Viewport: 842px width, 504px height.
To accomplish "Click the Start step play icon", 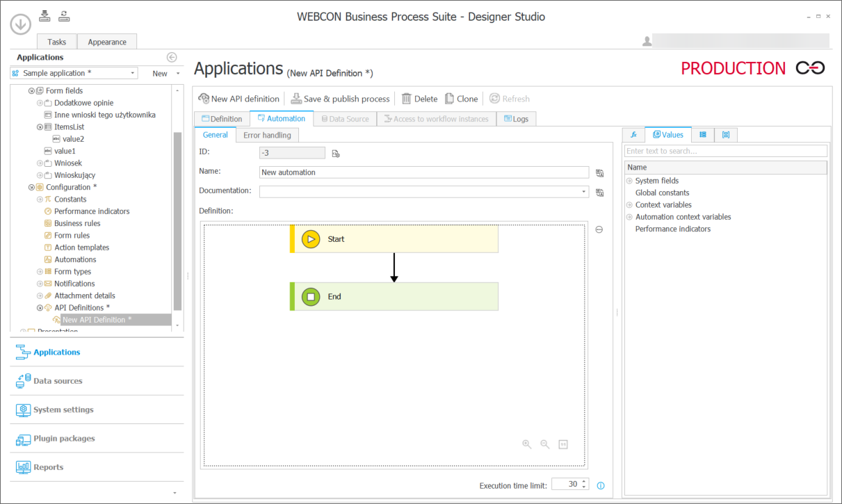I will coord(310,239).
